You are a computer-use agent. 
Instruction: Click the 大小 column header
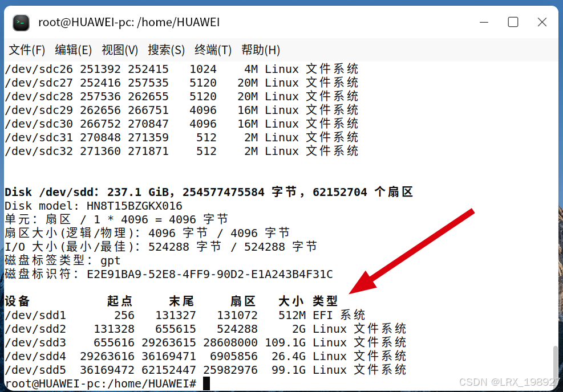(x=291, y=301)
